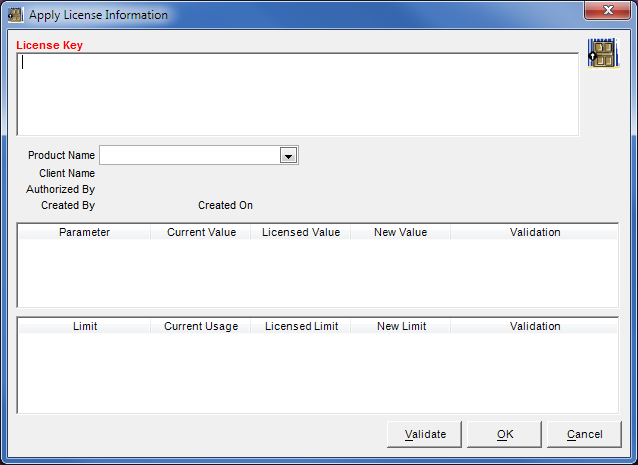Click the Validation header in limits table
Viewport: 638px width, 465px height.
tap(535, 326)
